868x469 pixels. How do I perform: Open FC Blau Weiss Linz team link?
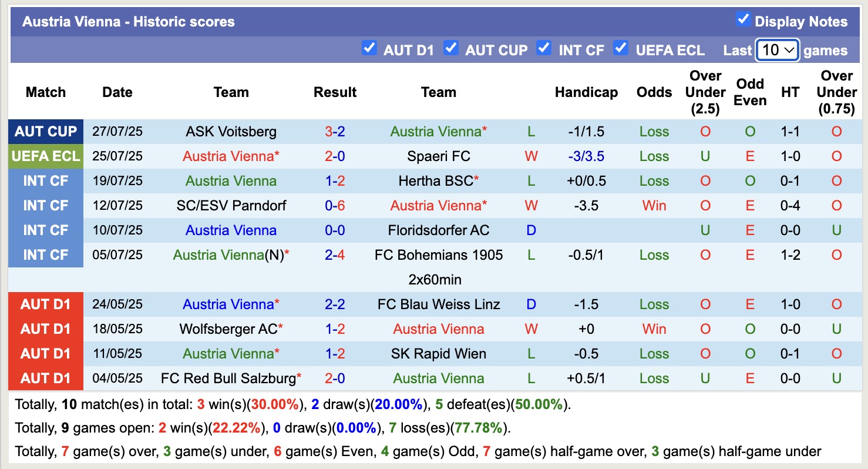[x=438, y=304]
